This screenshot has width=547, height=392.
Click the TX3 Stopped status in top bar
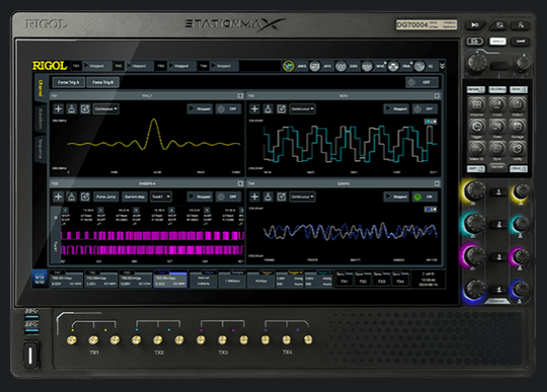(x=182, y=66)
